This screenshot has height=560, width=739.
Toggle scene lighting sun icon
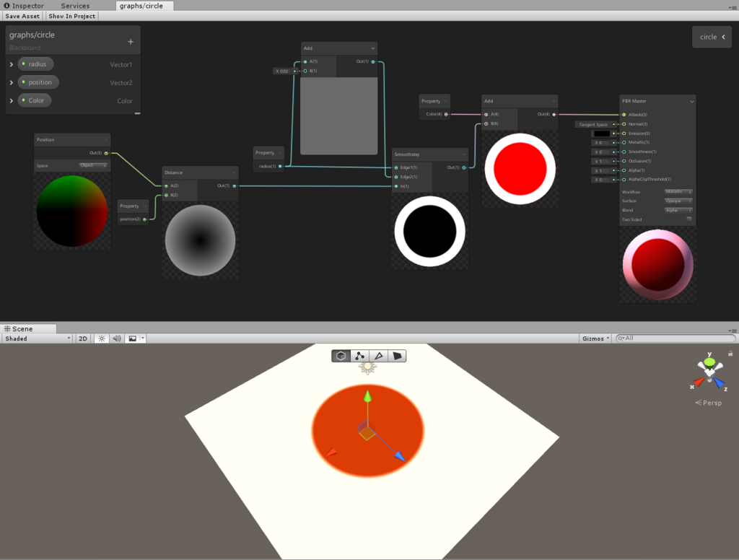(102, 338)
